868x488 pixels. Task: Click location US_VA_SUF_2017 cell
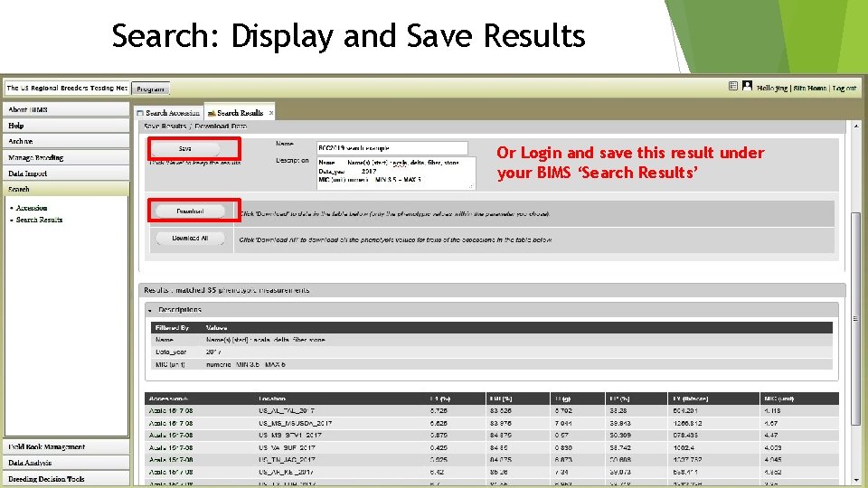[x=287, y=447]
